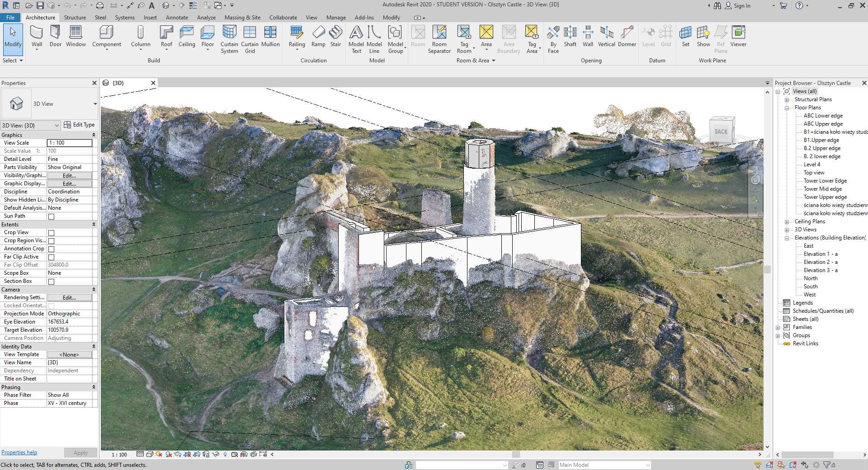868x470 pixels.
Task: Select the Ramp tool
Action: [x=318, y=36]
